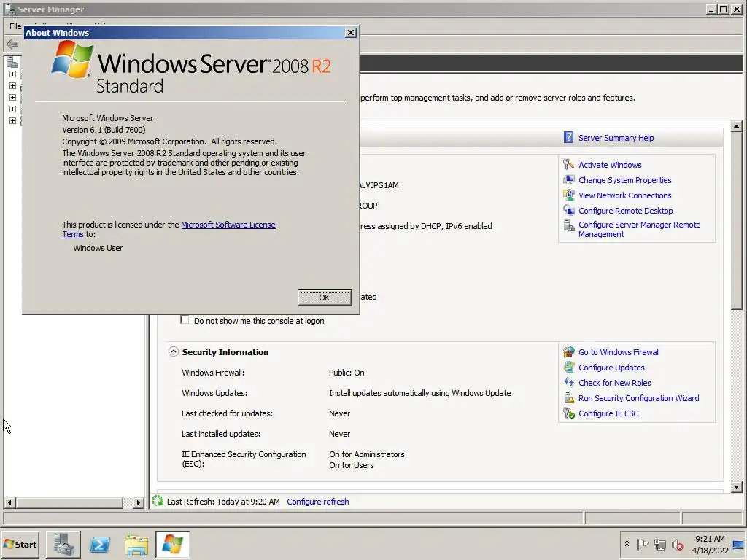Click the Check for New Roles icon
Viewport: 747px width, 560px height.
(568, 382)
